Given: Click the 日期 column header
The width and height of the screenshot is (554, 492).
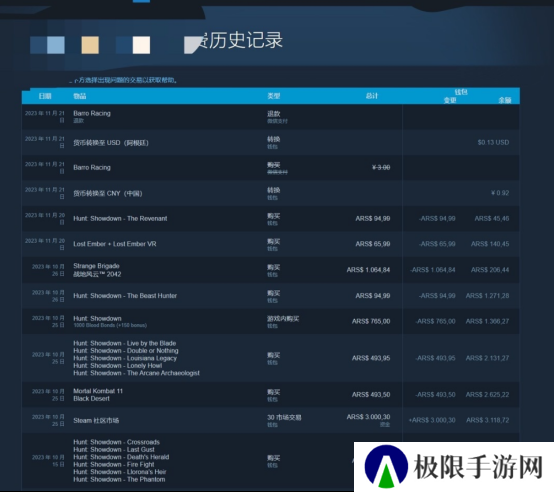Looking at the screenshot, I should point(45,96).
